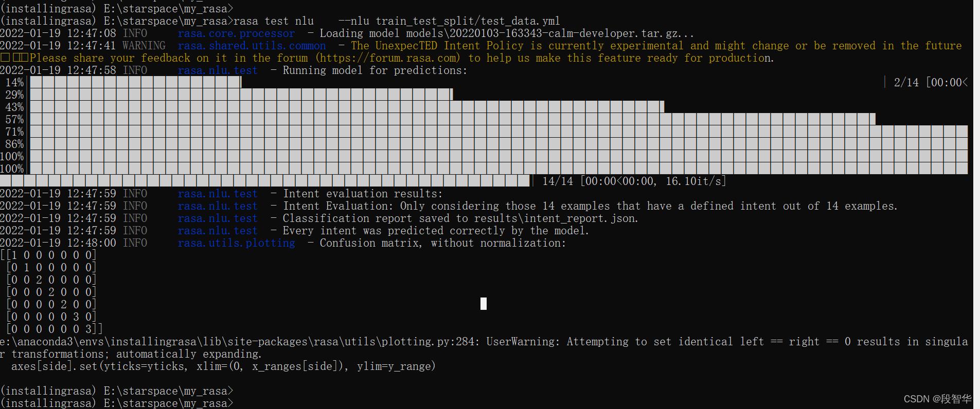Click the 'Running model for predictions:' message
Screen dimensions: 980x409
pyautogui.click(x=375, y=70)
